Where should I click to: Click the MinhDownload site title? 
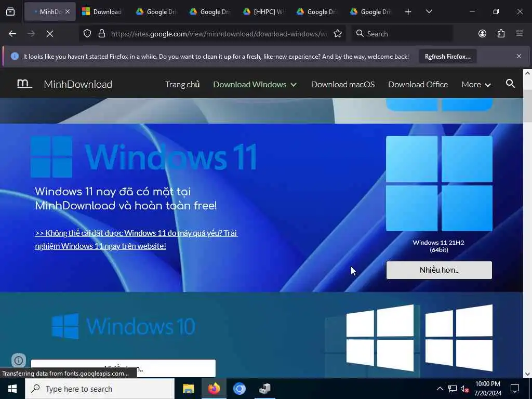point(78,84)
